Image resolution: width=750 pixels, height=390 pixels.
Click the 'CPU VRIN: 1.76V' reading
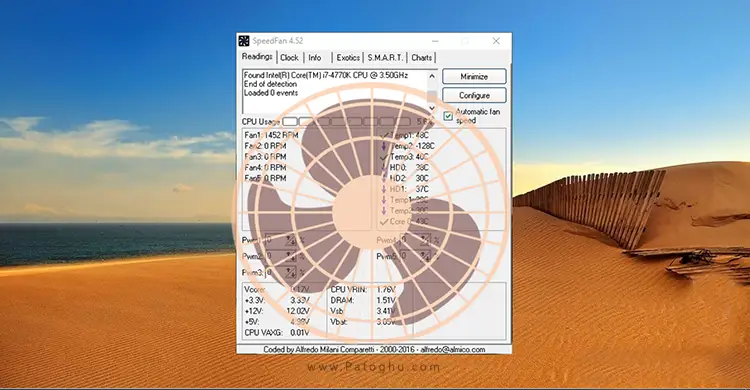pyautogui.click(x=363, y=290)
